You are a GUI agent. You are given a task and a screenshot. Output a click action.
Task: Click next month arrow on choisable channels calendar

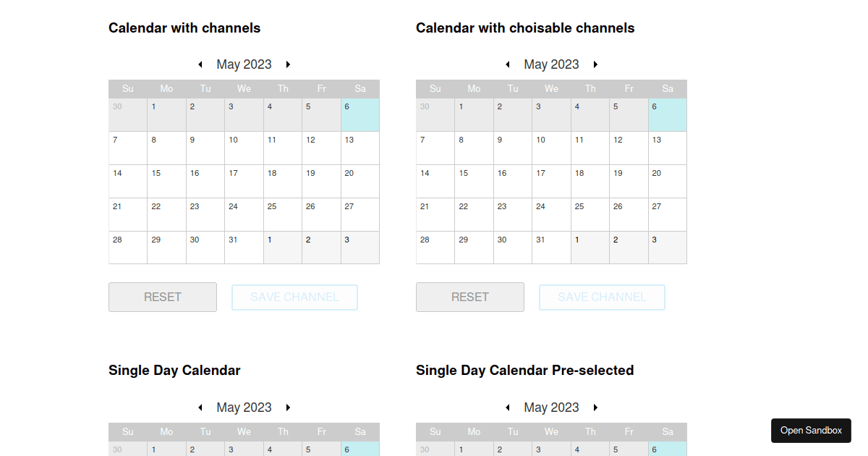[x=595, y=64]
